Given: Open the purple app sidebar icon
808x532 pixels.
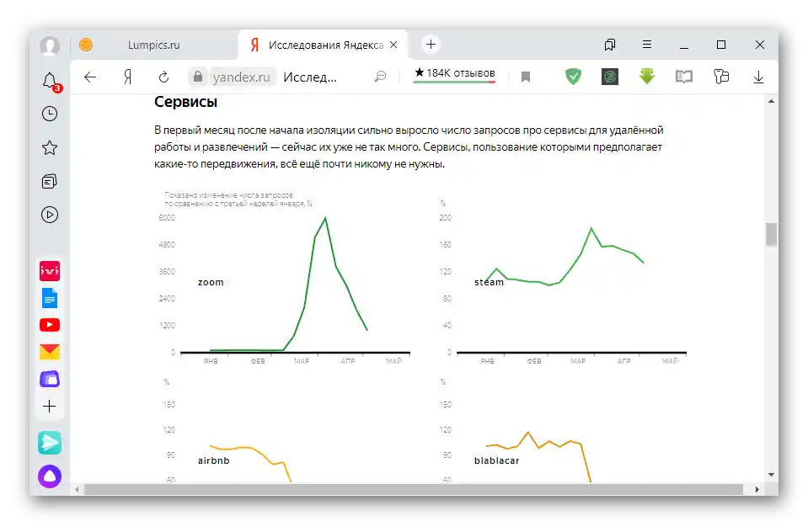Looking at the screenshot, I should coord(50,379).
